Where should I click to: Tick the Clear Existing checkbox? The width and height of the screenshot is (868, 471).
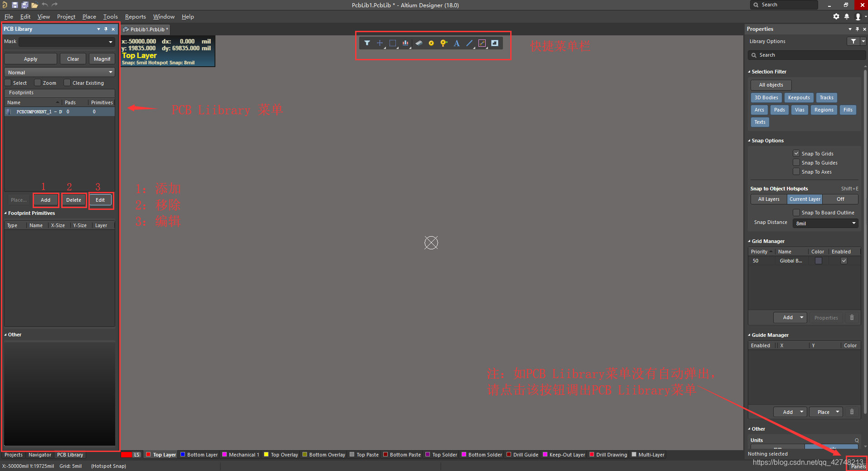[x=67, y=83]
